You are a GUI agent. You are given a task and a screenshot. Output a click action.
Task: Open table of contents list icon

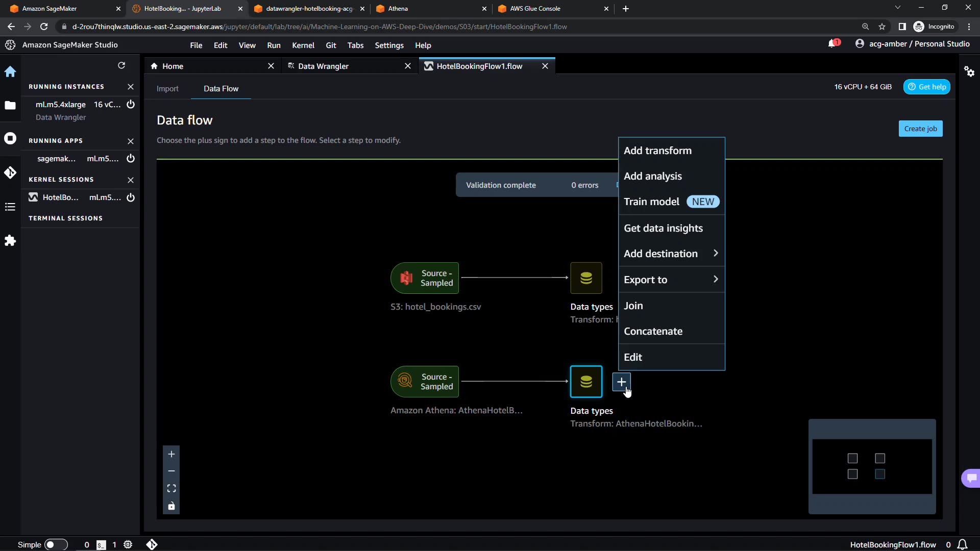(10, 207)
